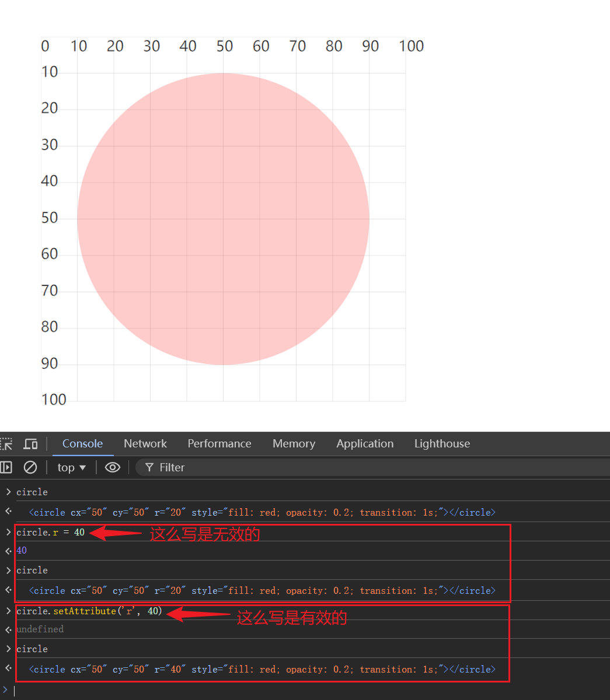The width and height of the screenshot is (610, 700).
Task: Toggle the device toolbar icon
Action: tap(30, 444)
